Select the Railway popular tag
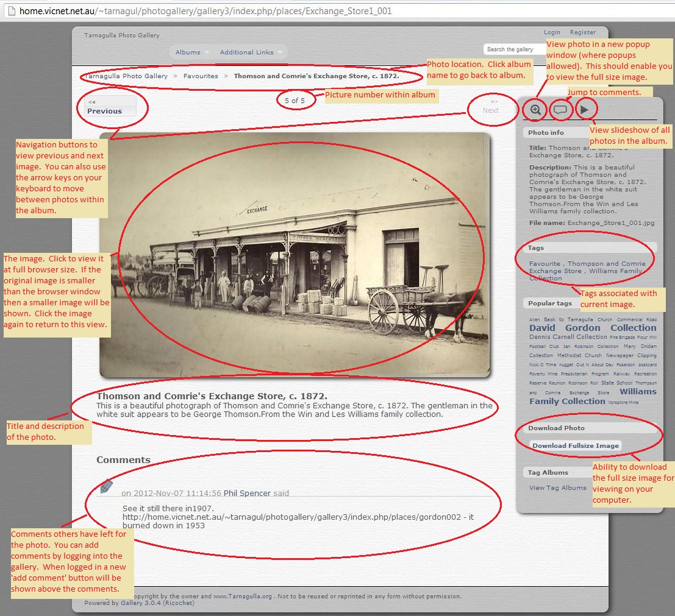 pyautogui.click(x=621, y=374)
